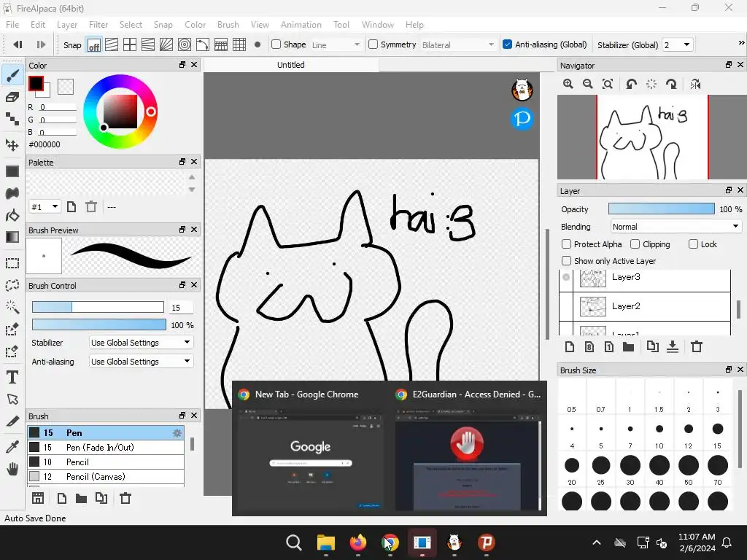
Task: Select the Brush tool in left toolbar
Action: pyautogui.click(x=12, y=75)
